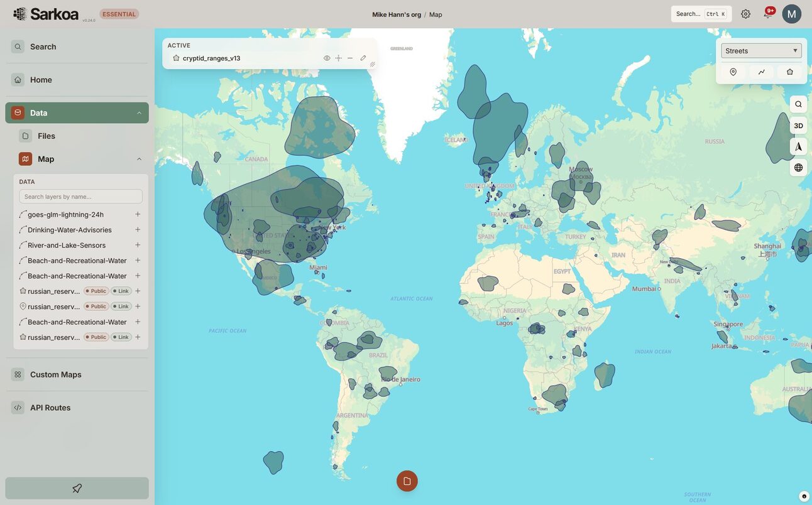This screenshot has width=812, height=505.
Task: Edit cryptid_ranges_v13 layer style with pencil
Action: 363,58
